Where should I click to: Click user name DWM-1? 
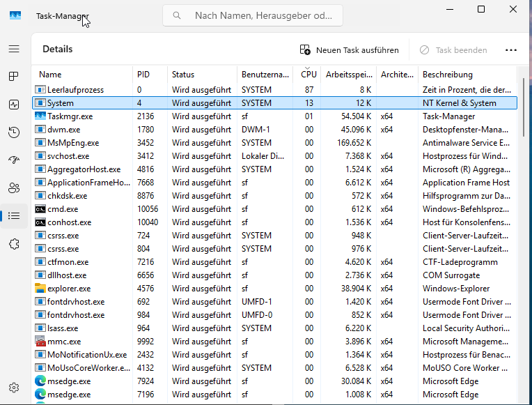(256, 130)
